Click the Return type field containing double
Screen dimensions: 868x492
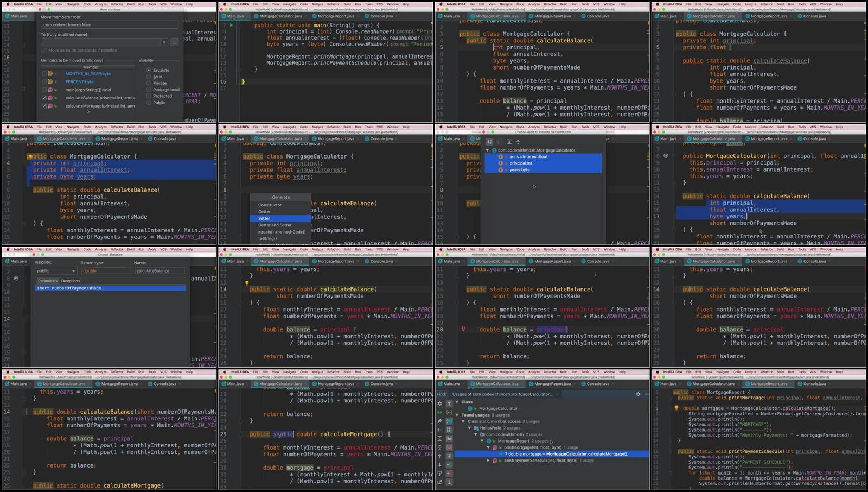tap(105, 271)
